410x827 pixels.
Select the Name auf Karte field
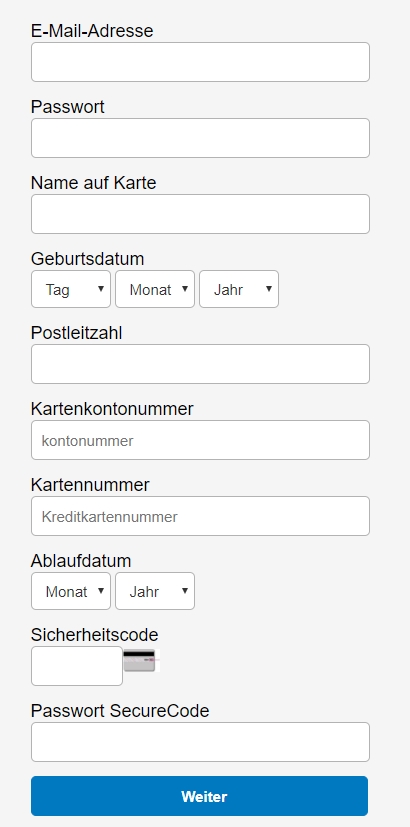coord(200,214)
